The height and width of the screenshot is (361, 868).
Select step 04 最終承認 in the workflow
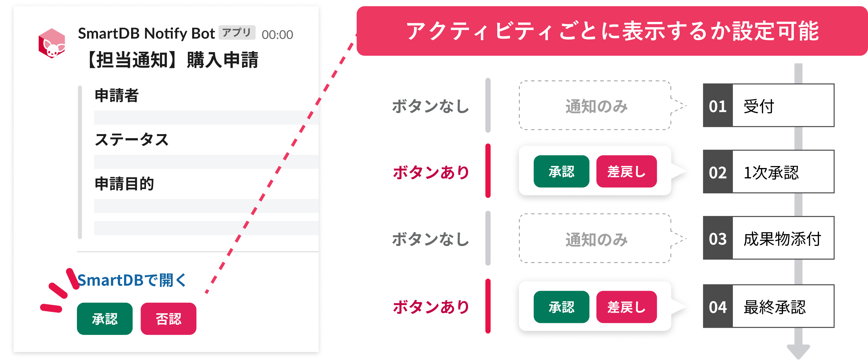(768, 306)
